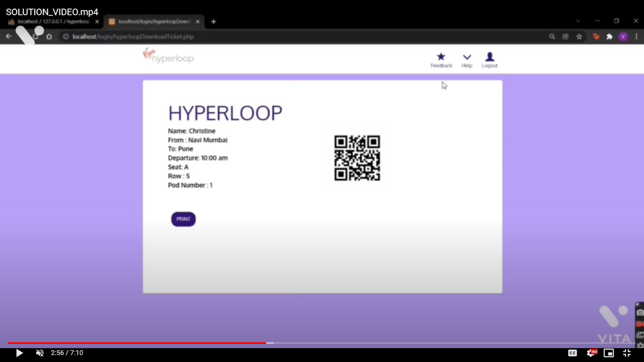Open the share icon in the toolbar
Screen dimensions: 644x362
point(565,36)
